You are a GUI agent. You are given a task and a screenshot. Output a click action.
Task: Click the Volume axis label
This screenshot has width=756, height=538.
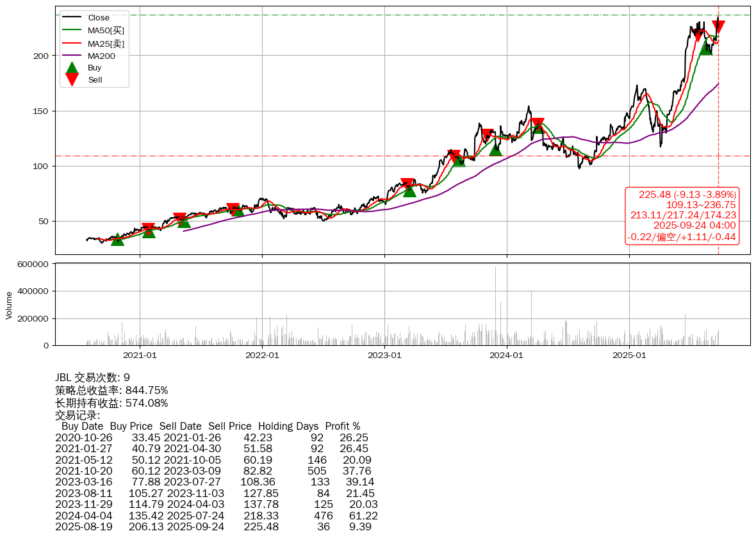(x=9, y=305)
